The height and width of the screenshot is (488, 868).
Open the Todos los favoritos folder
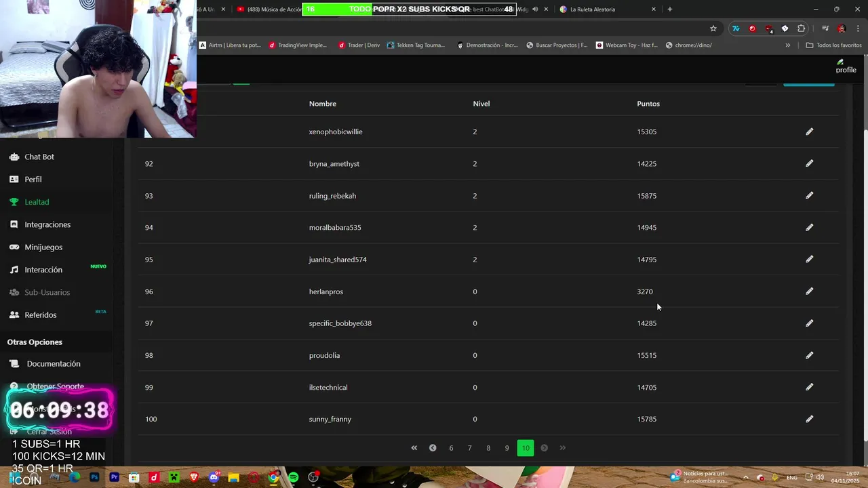[x=833, y=45]
